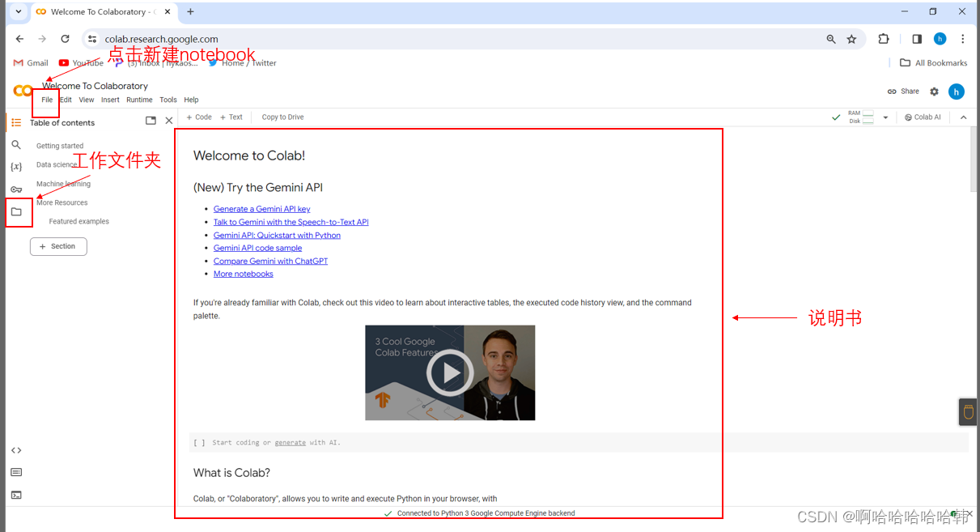Jump to More Resources section
Image resolution: width=980 pixels, height=532 pixels.
[62, 202]
